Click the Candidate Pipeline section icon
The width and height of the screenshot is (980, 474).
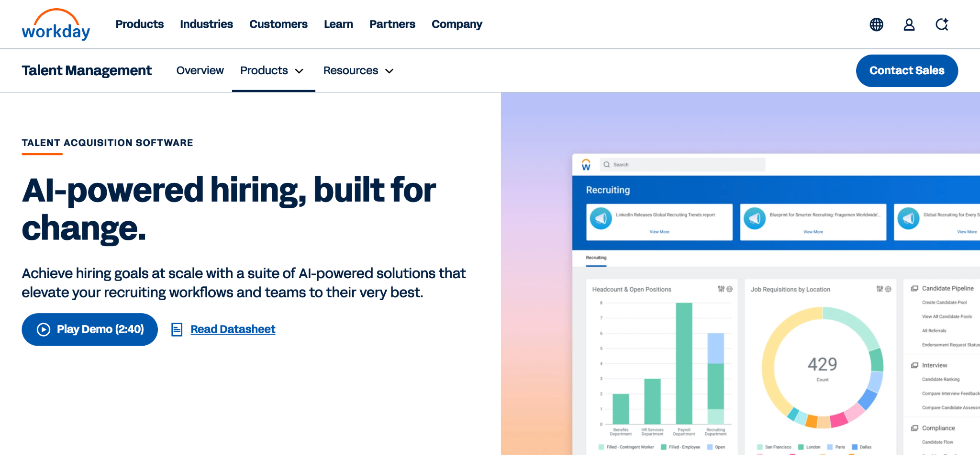pos(914,288)
